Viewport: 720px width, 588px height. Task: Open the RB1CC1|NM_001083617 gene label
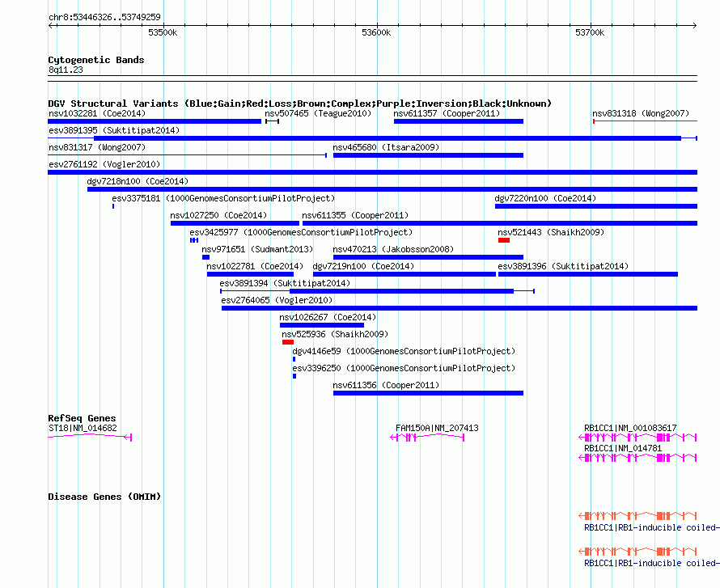click(x=630, y=428)
